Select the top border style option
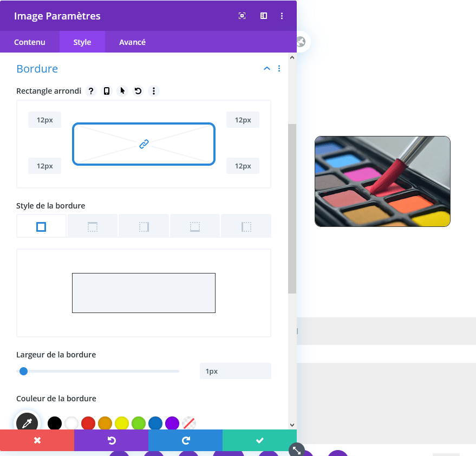Screen dimensions: 476x456 [93, 226]
